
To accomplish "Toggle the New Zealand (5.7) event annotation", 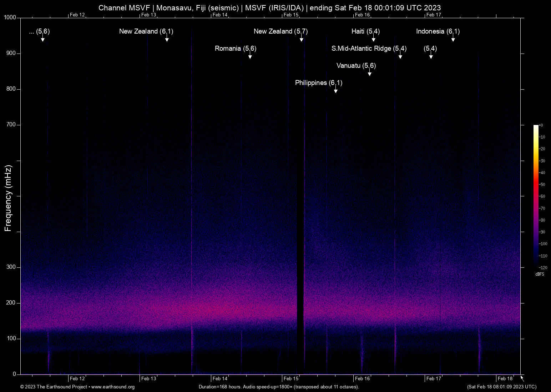I will click(x=302, y=39).
